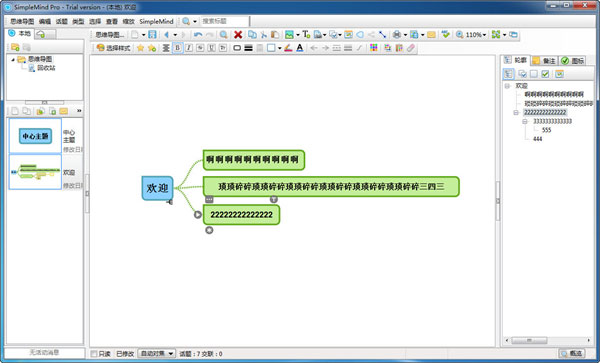Click the line color pencil swatch

click(x=288, y=48)
